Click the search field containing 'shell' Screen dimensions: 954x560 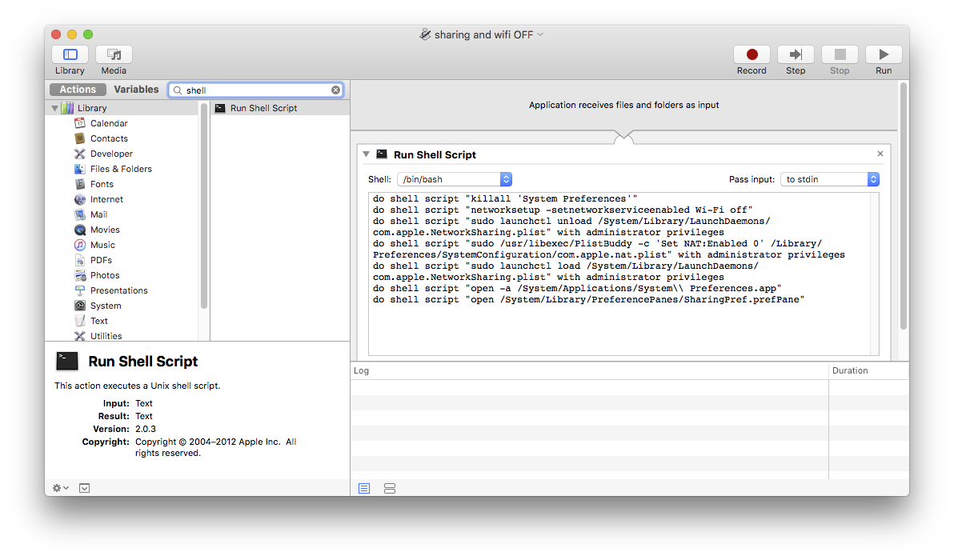pos(256,90)
